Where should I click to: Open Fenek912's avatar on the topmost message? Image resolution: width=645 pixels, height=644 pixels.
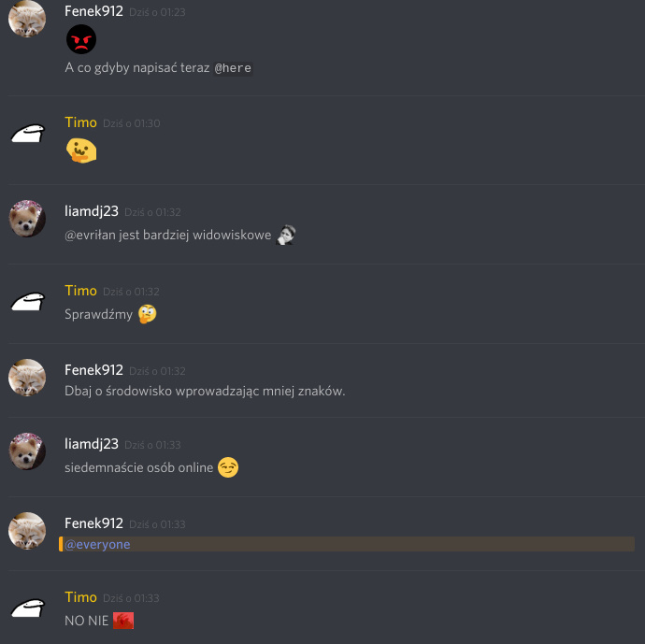27,19
